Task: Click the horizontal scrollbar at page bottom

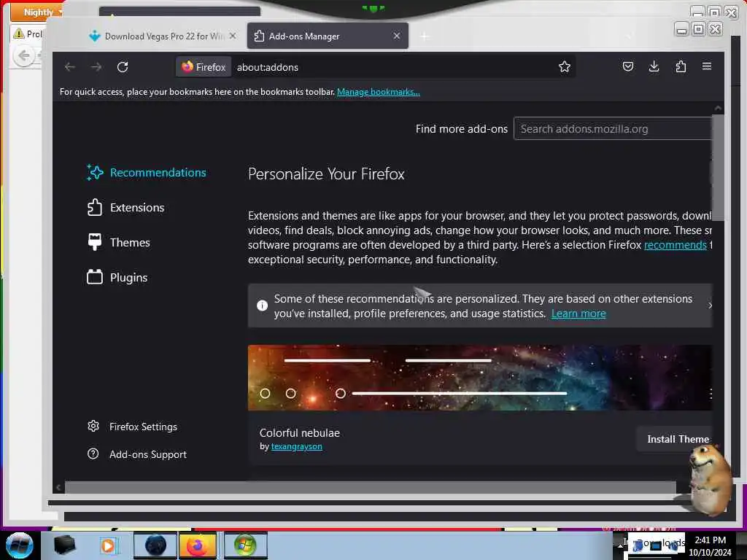Action: 370,487
